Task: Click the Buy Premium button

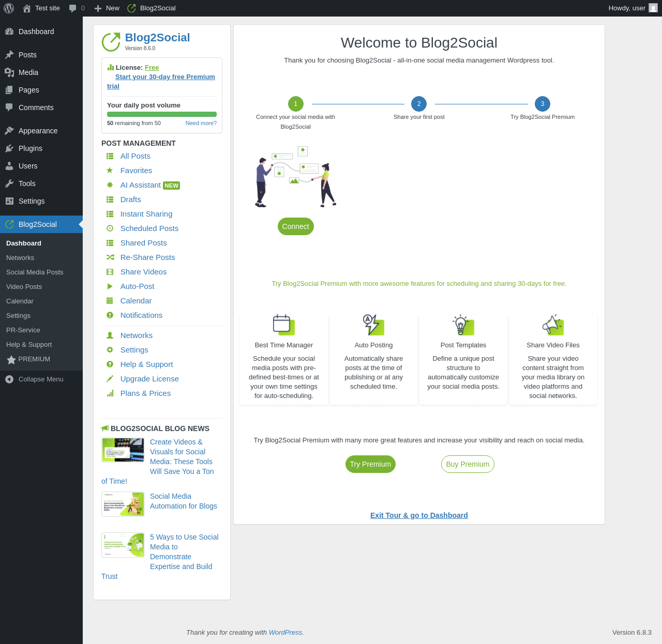Action: (468, 464)
